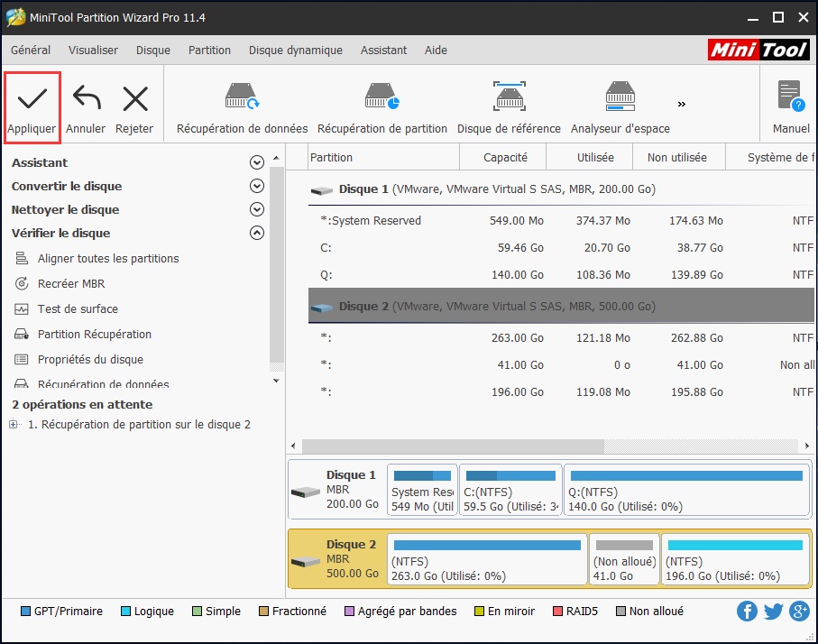Click sidebar scrollbar down arrow
Image resolution: width=818 pixels, height=644 pixels.
pos(277,381)
